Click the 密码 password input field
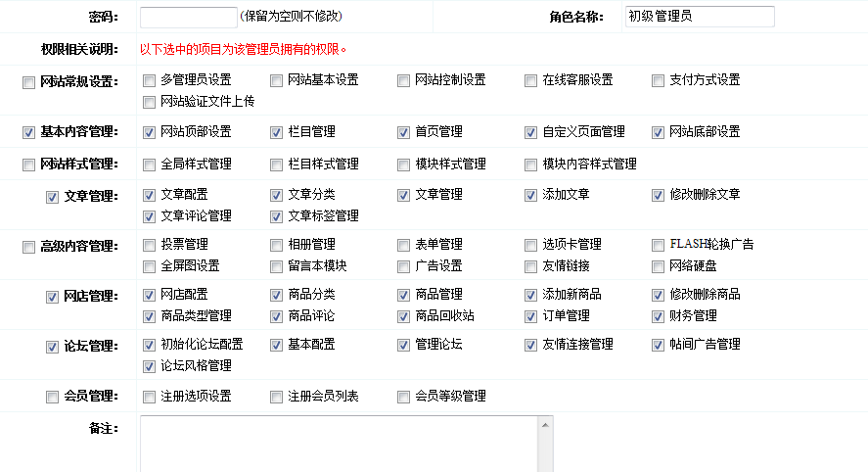Screen dimensions: 868x472 [x=189, y=18]
